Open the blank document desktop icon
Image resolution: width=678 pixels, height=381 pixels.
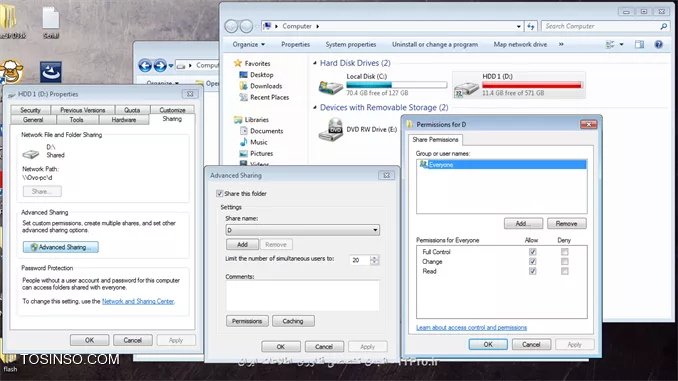pyautogui.click(x=51, y=18)
